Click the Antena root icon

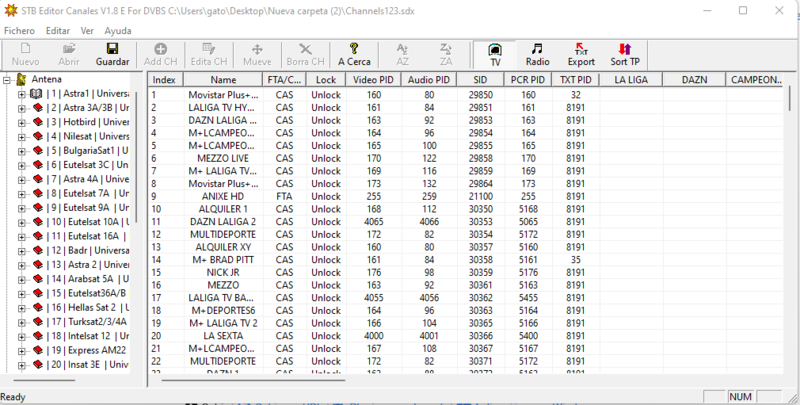tap(21, 79)
